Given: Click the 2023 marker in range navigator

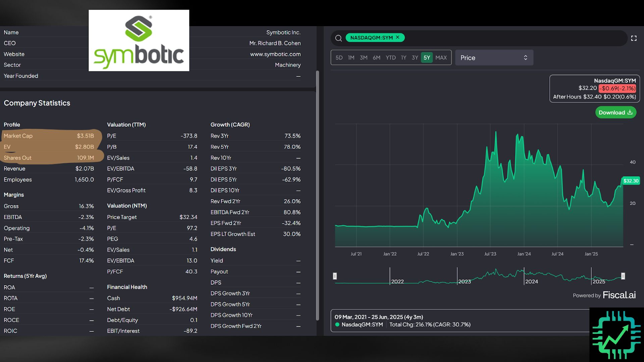Looking at the screenshot, I should pyautogui.click(x=464, y=282).
